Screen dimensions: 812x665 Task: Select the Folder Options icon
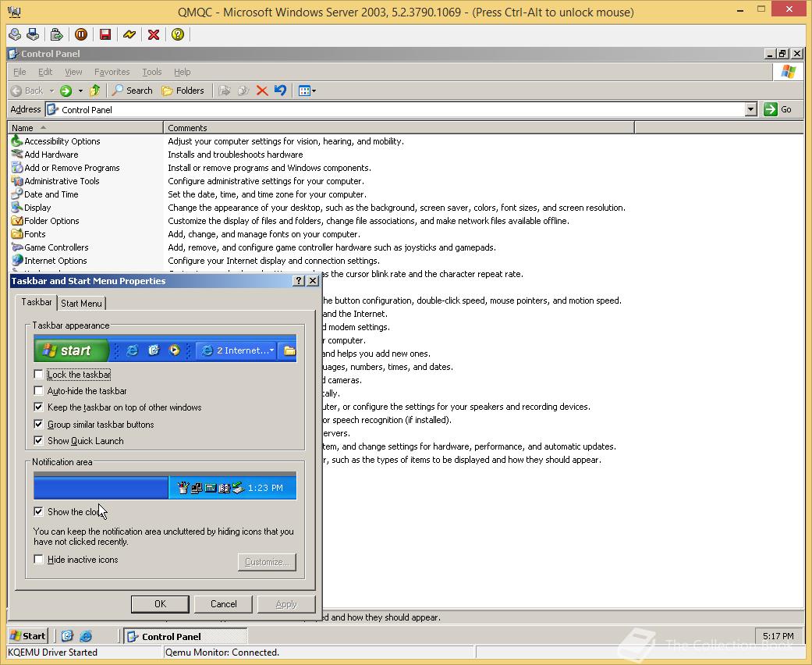(x=17, y=221)
